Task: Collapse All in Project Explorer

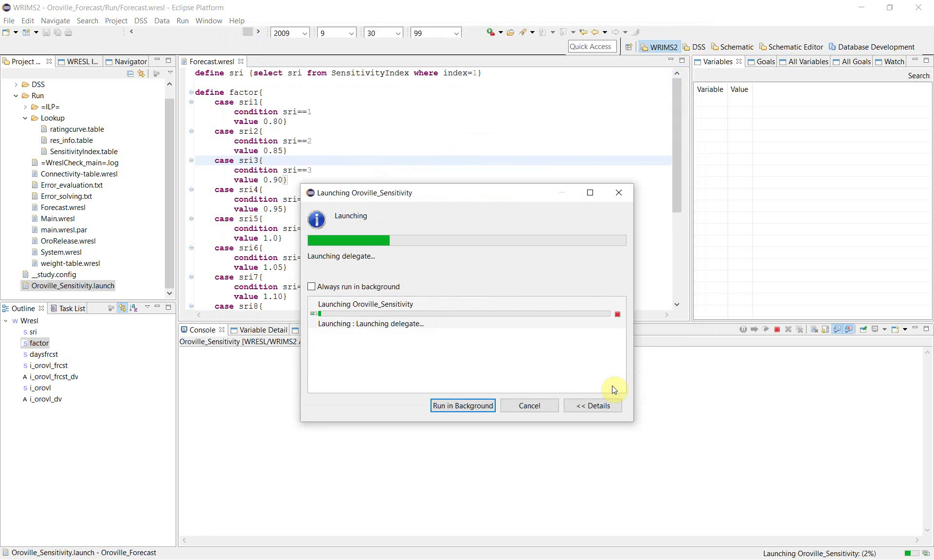Action: (x=130, y=73)
